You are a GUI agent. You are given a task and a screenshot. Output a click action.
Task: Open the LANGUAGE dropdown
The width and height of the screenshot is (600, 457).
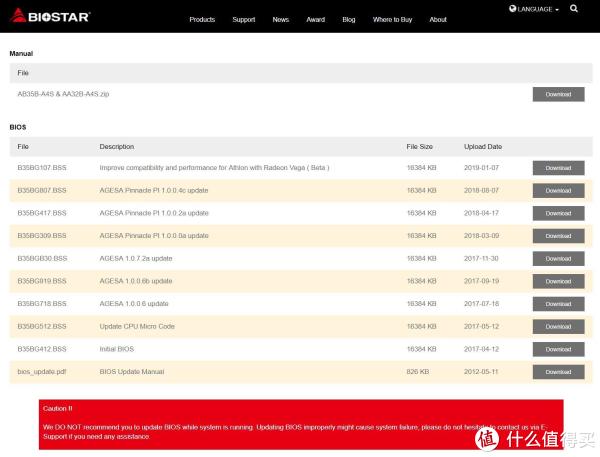pos(534,9)
